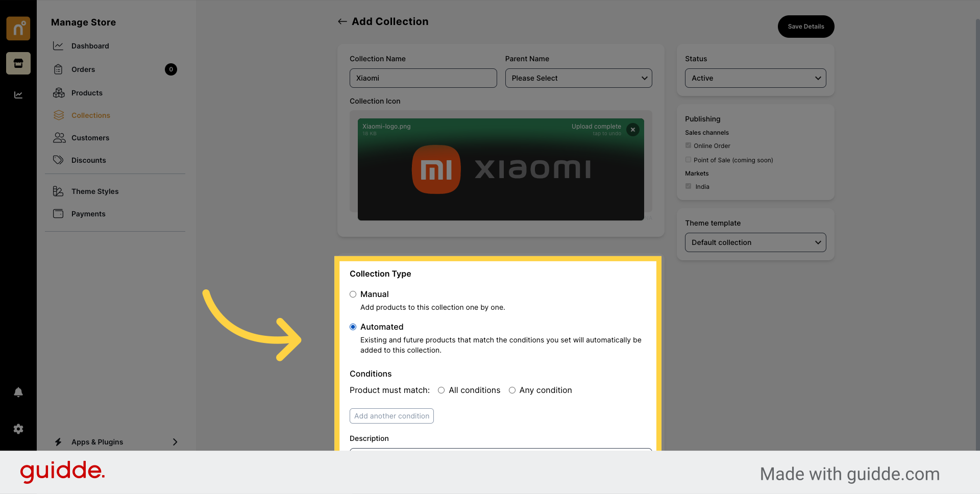Click the Orders clipboard icon

(58, 69)
